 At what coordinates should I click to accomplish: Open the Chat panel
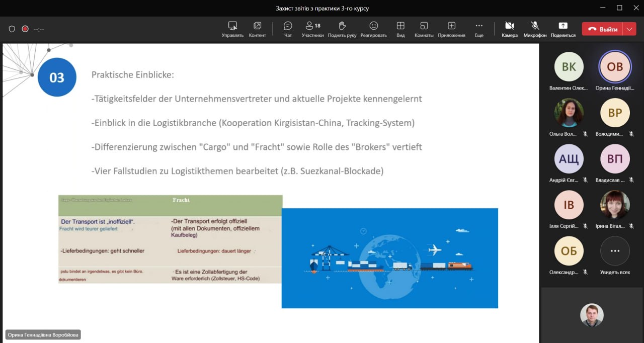click(x=288, y=29)
